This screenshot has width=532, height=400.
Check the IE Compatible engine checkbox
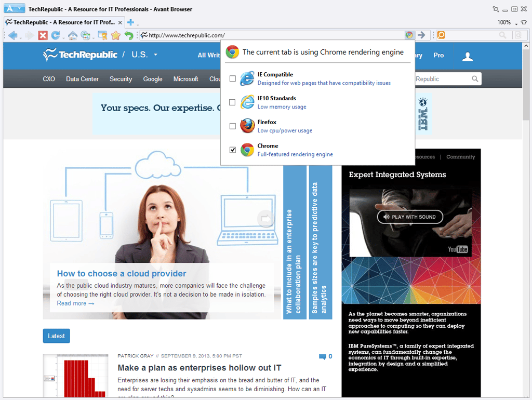(232, 79)
